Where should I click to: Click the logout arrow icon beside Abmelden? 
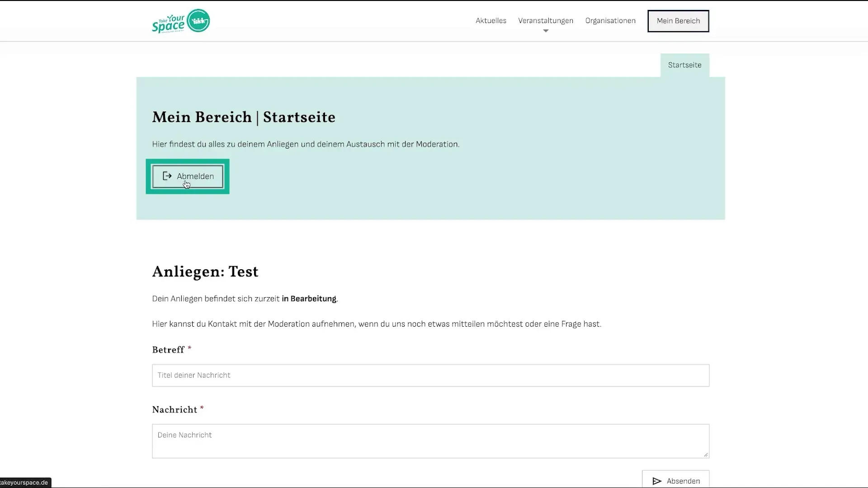pos(167,176)
